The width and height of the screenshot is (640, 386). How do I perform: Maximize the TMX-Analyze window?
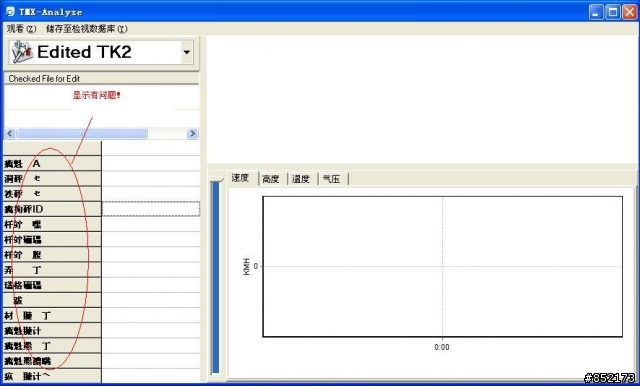coord(613,12)
